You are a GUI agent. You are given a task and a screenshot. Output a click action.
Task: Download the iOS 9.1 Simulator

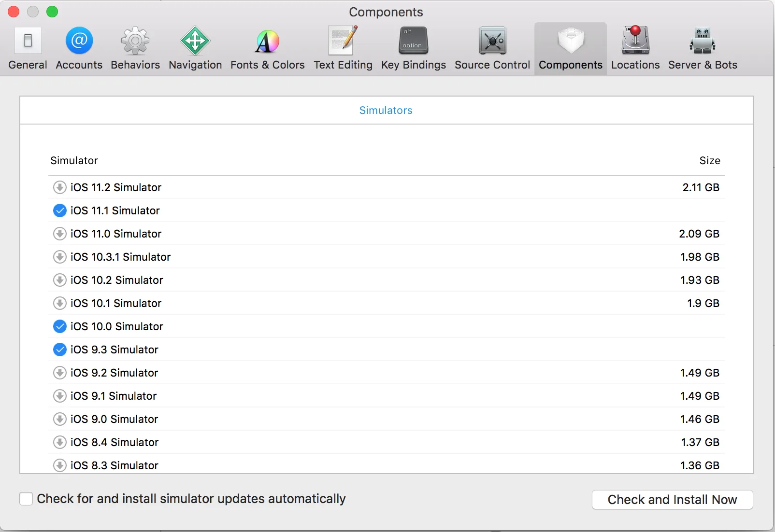(59, 396)
